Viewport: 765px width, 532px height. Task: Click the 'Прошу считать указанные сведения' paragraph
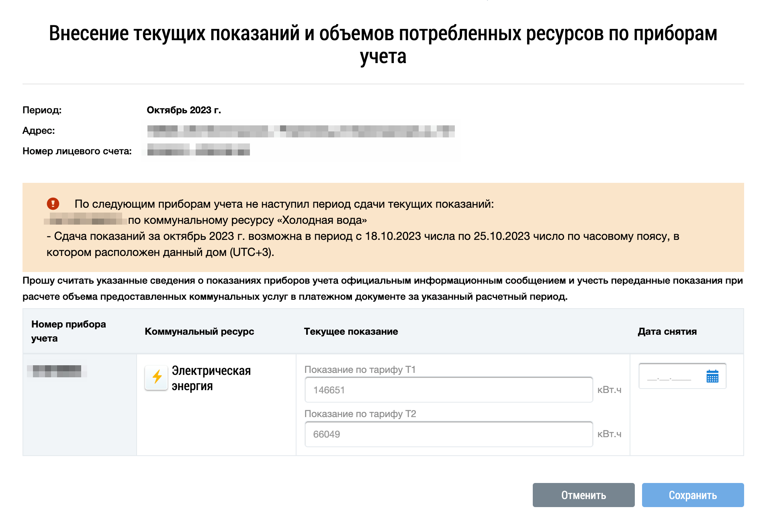383,289
